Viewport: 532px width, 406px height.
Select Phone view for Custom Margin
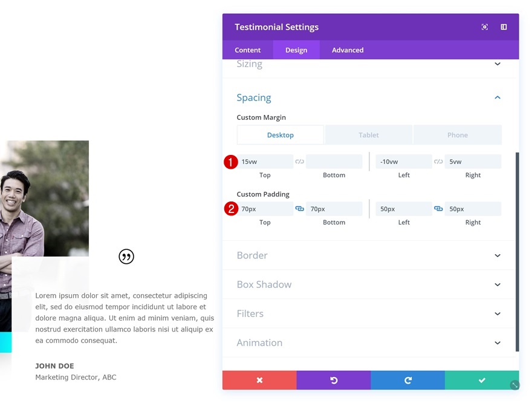pos(457,134)
